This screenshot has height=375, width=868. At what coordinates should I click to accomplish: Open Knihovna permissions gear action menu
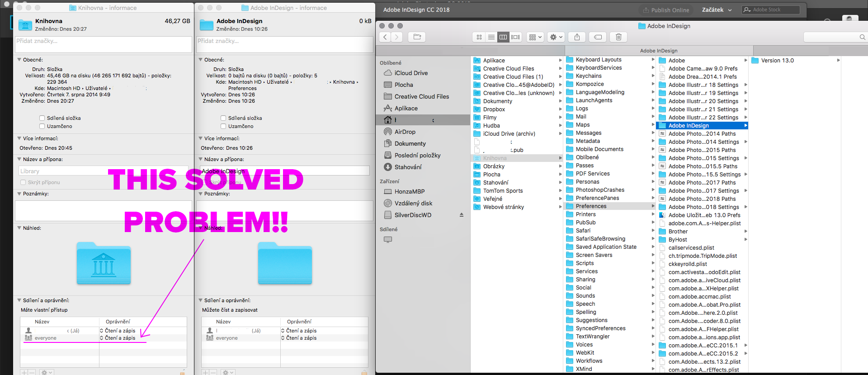tap(47, 372)
